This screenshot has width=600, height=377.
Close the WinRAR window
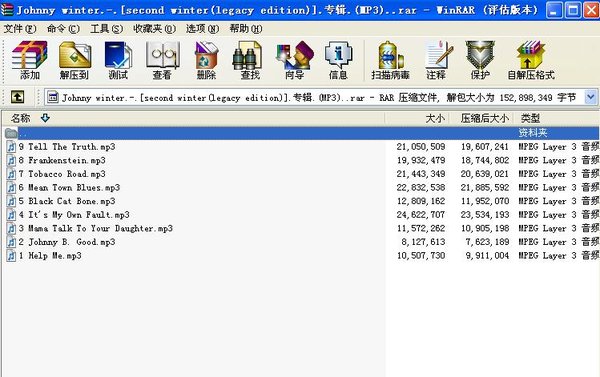592,10
